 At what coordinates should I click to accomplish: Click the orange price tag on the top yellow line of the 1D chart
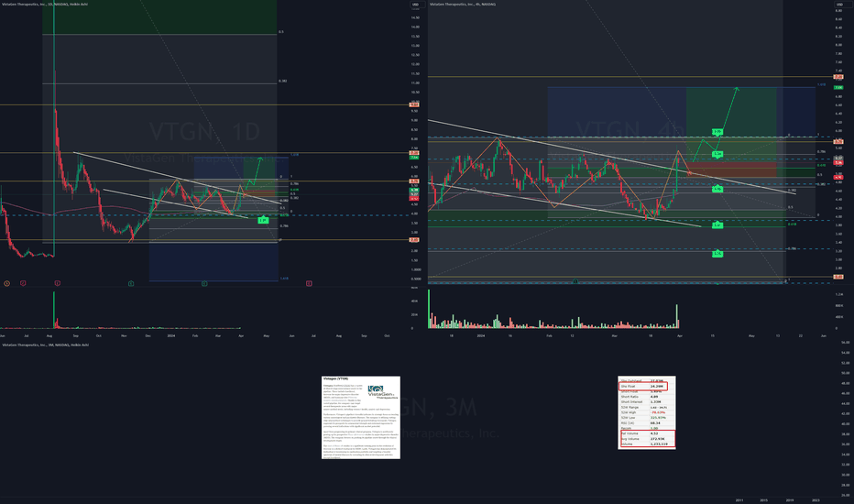(414, 104)
